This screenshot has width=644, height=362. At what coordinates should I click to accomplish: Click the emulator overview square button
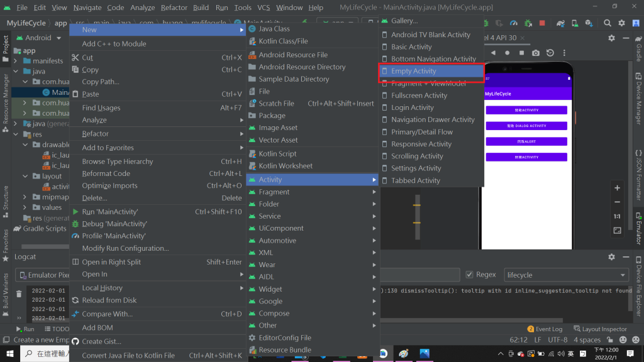(x=521, y=53)
